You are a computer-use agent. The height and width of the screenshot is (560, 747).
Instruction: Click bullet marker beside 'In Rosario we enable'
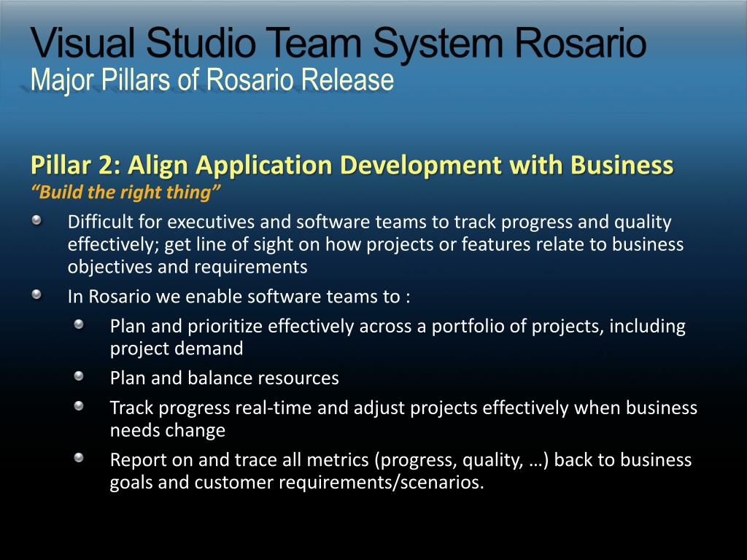point(37,295)
